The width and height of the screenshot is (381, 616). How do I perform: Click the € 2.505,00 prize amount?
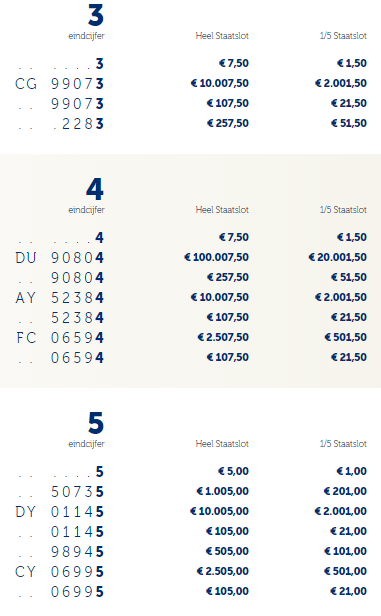[223, 571]
